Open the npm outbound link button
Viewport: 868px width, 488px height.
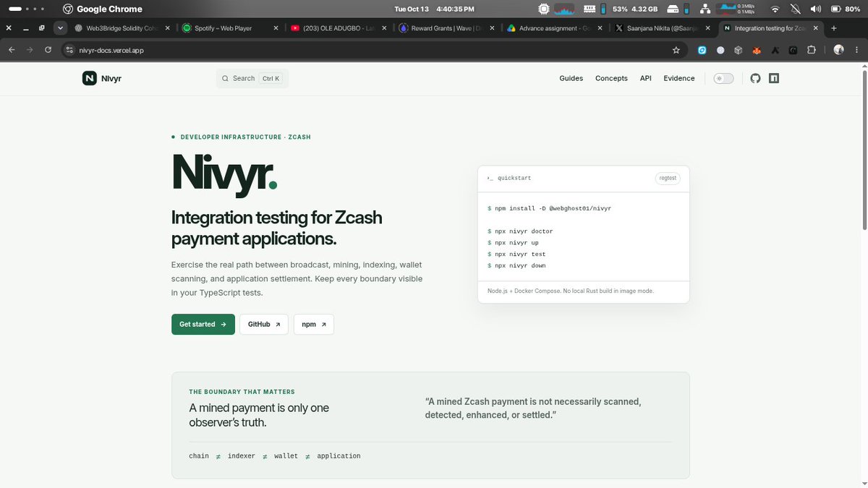click(x=314, y=325)
